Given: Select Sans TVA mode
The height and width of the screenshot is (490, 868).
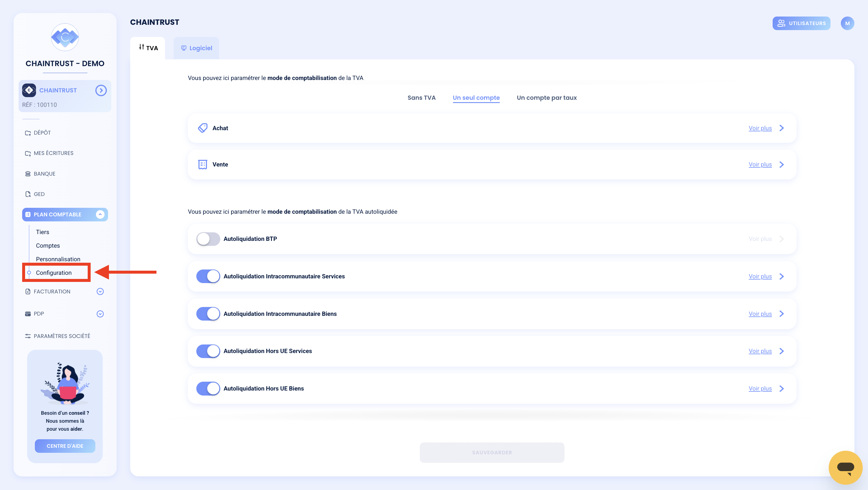Looking at the screenshot, I should click(422, 98).
